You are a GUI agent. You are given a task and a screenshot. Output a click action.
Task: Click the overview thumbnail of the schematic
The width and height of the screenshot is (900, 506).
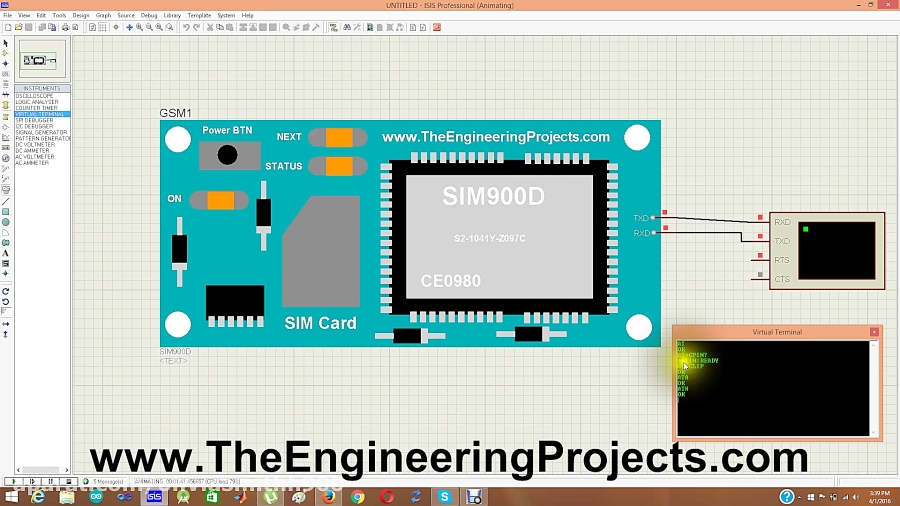[x=42, y=59]
